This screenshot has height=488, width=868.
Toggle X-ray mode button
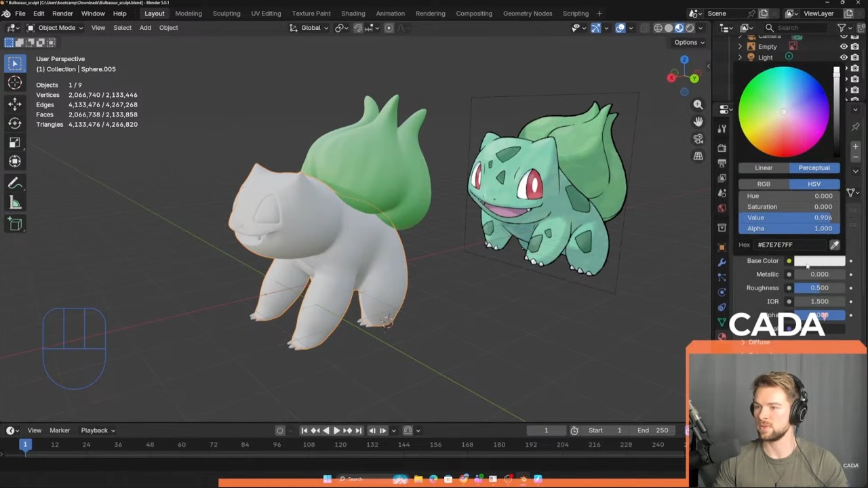pos(645,28)
